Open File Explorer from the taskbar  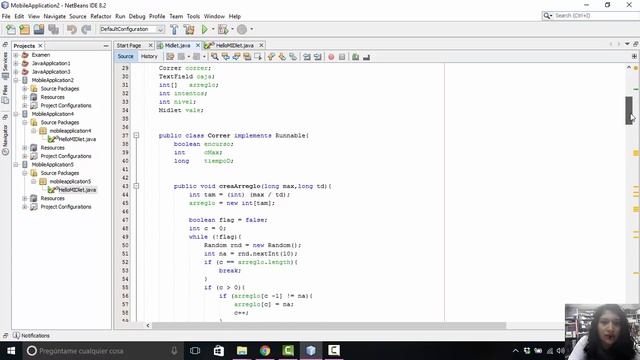(242, 351)
